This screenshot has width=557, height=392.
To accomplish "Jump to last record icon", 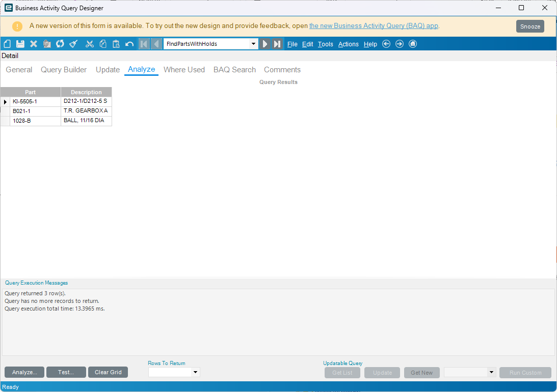I will [x=277, y=44].
